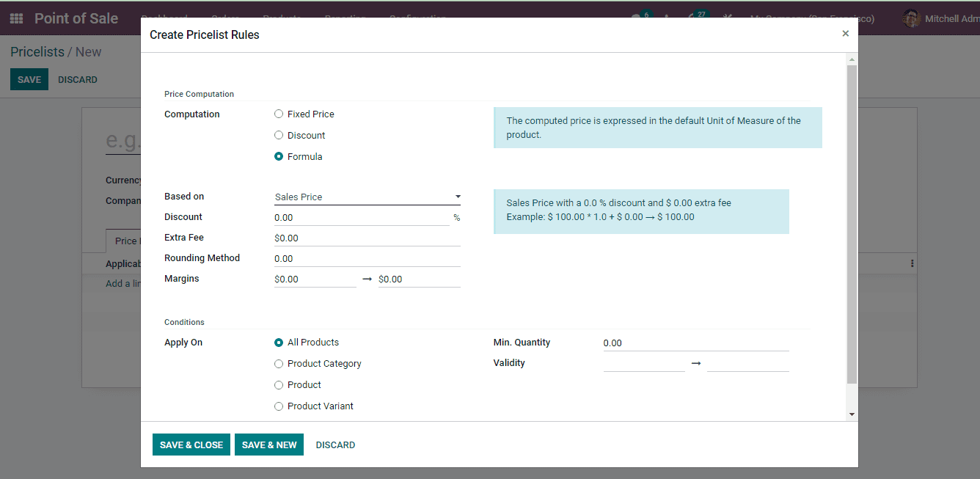The width and height of the screenshot is (980, 479).
Task: Click the Min. Quantity input field
Action: click(x=695, y=343)
